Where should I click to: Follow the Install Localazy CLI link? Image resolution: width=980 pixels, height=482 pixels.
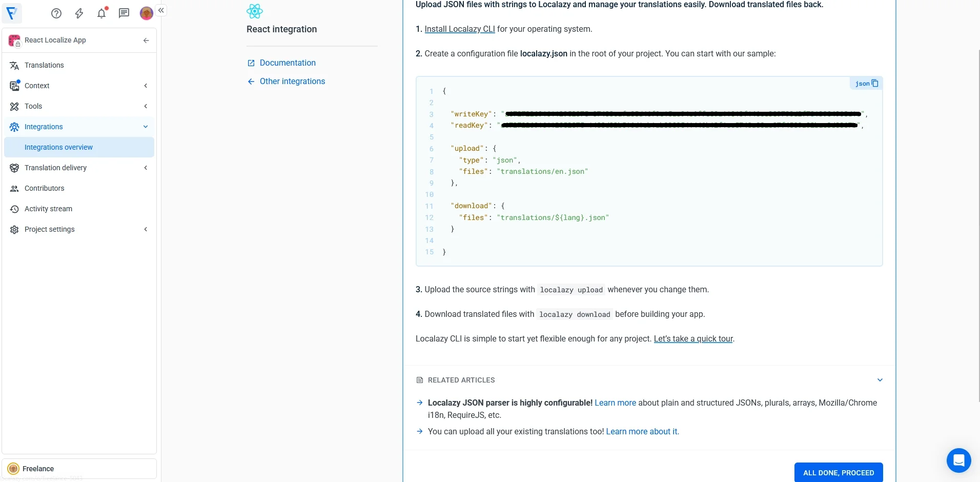click(x=460, y=29)
